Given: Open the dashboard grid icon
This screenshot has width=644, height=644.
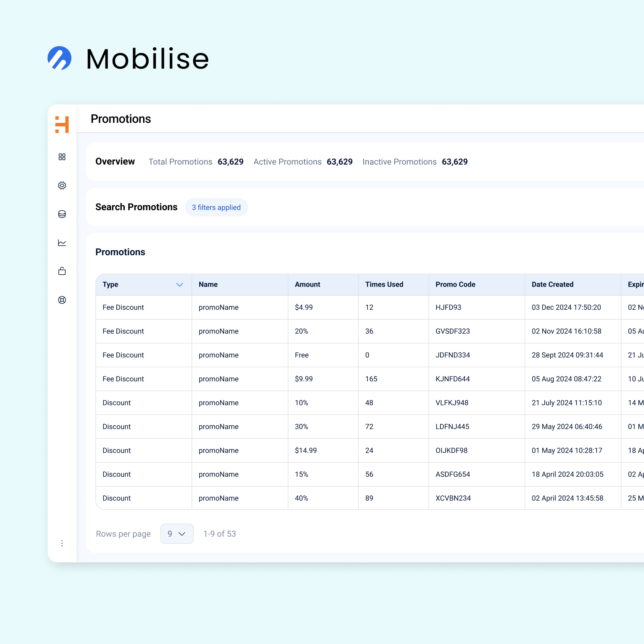Looking at the screenshot, I should coord(62,157).
